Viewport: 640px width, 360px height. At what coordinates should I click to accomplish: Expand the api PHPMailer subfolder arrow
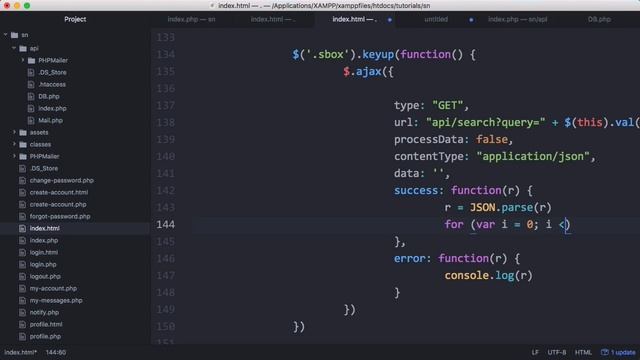[23, 60]
